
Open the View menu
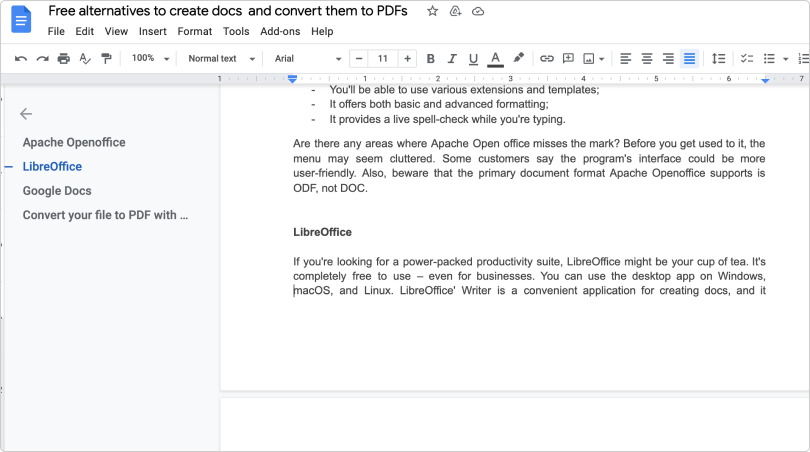coord(116,32)
